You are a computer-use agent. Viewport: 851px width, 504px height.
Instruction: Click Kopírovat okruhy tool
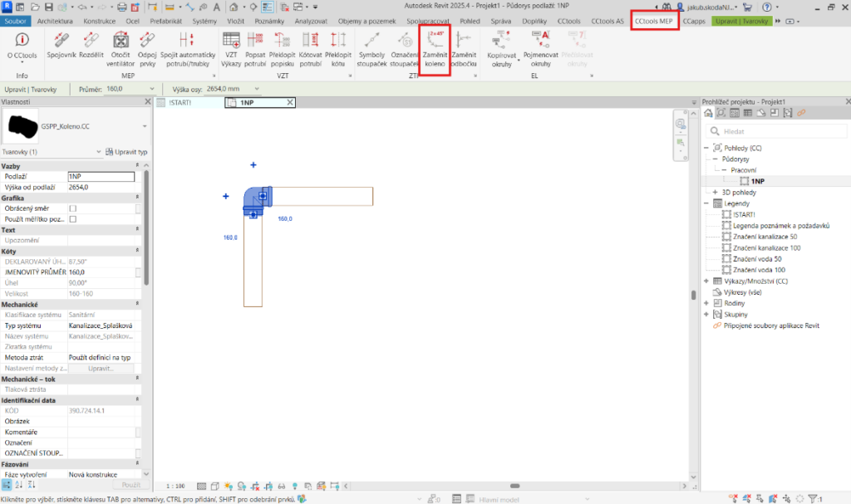(501, 49)
